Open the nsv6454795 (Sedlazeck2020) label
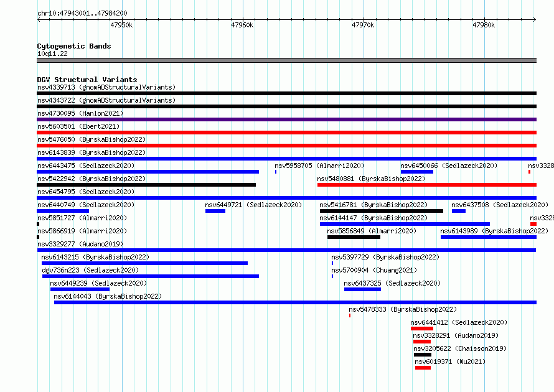The height and width of the screenshot is (392, 554). coord(86,192)
